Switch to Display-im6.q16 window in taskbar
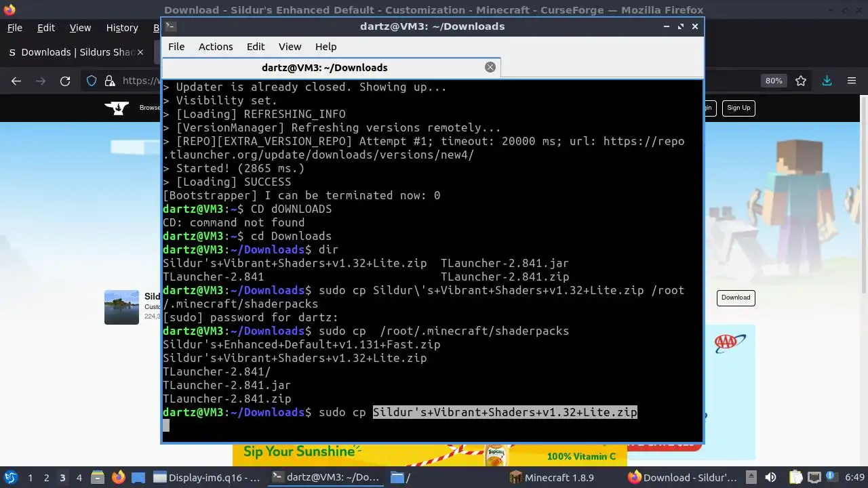 (207, 477)
